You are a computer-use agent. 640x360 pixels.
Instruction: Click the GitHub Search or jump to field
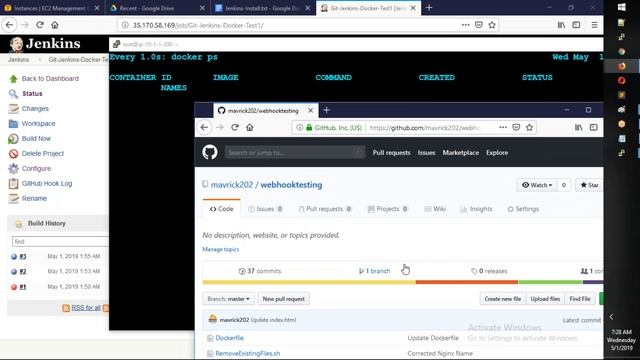(x=295, y=152)
